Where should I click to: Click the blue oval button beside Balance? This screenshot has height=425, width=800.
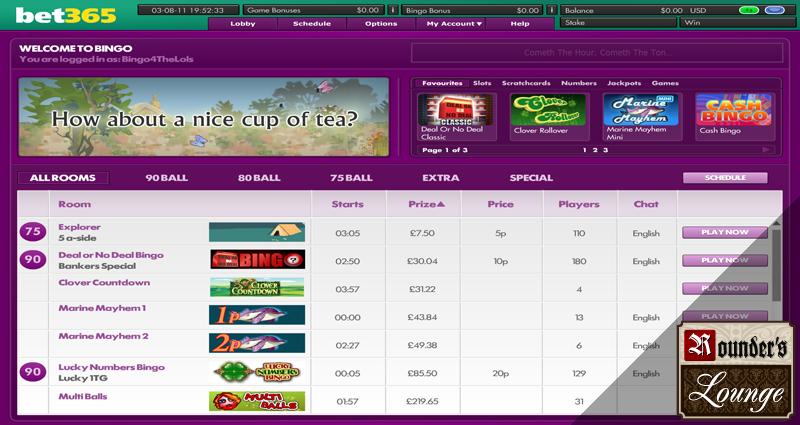point(774,10)
